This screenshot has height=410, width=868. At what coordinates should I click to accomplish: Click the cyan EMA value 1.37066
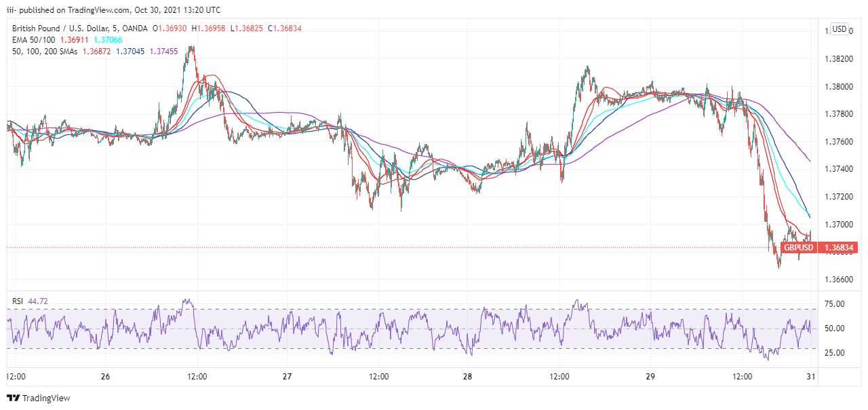tap(107, 40)
